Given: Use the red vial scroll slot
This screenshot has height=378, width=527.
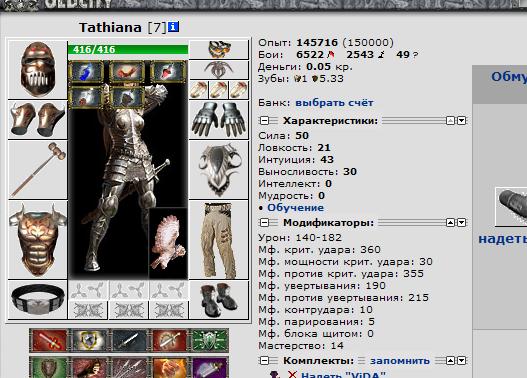Looking at the screenshot, I should pyautogui.click(x=168, y=72).
